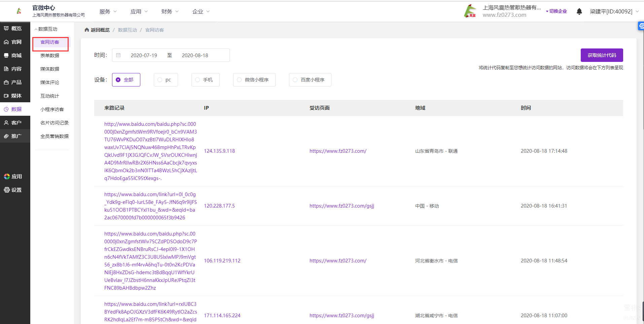Open 互动统计 in the side submenu
The width and height of the screenshot is (644, 324).
pyautogui.click(x=50, y=96)
